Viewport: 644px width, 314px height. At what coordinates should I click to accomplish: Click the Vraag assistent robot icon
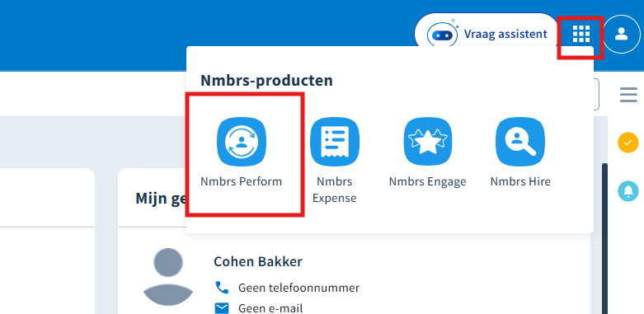(443, 35)
